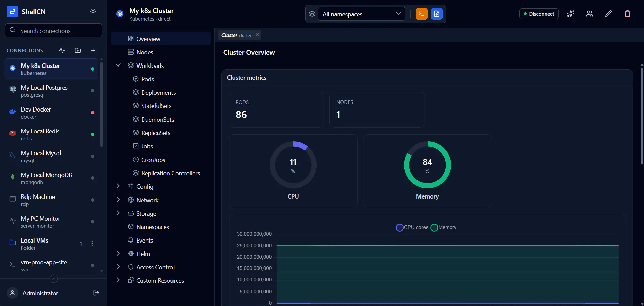This screenshot has height=306, width=644.
Task: Click the My Local Postgres elephant icon
Action: click(13, 90)
